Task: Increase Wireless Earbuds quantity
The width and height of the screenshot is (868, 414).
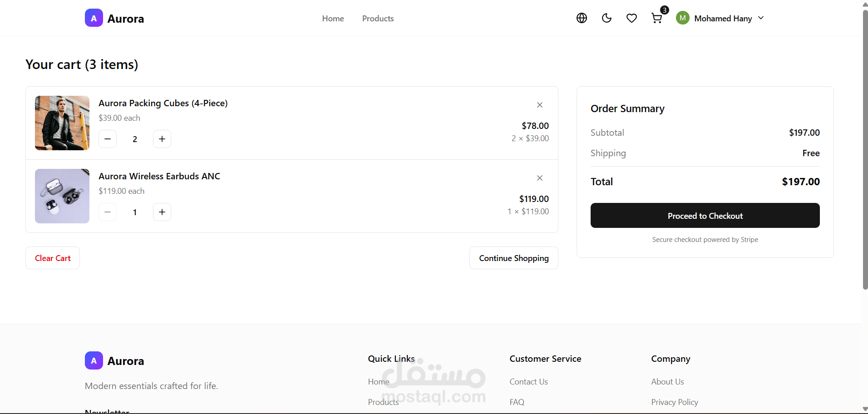Action: point(162,212)
